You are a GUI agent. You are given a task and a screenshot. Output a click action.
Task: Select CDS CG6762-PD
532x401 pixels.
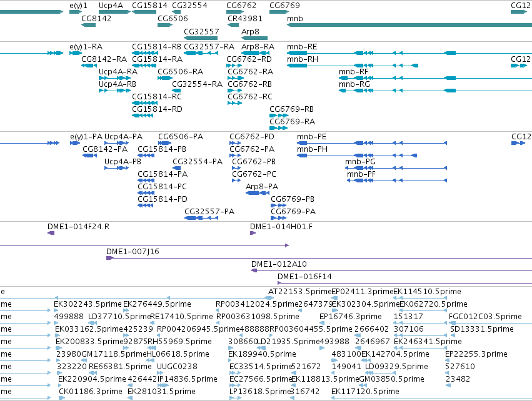(235, 143)
